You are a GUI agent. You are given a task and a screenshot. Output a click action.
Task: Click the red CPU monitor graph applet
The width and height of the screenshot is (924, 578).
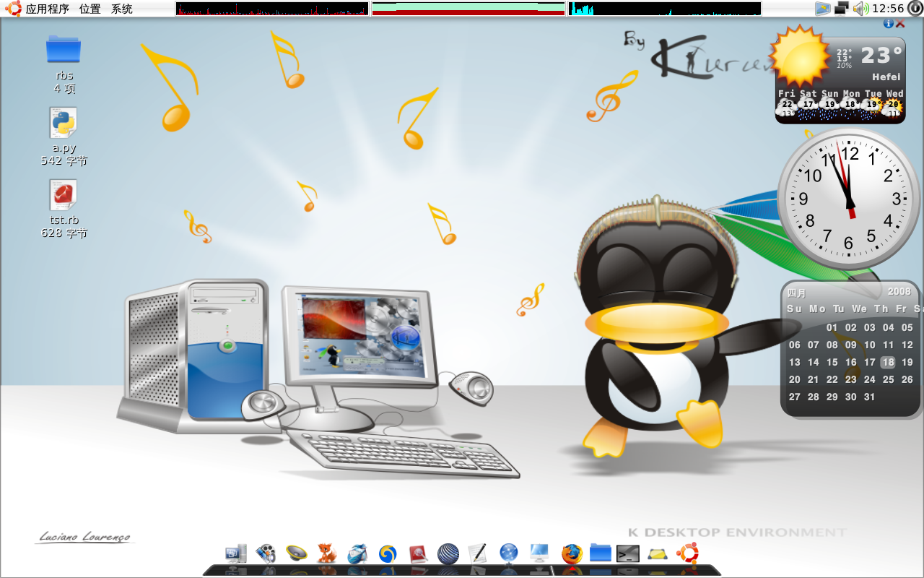click(x=272, y=9)
